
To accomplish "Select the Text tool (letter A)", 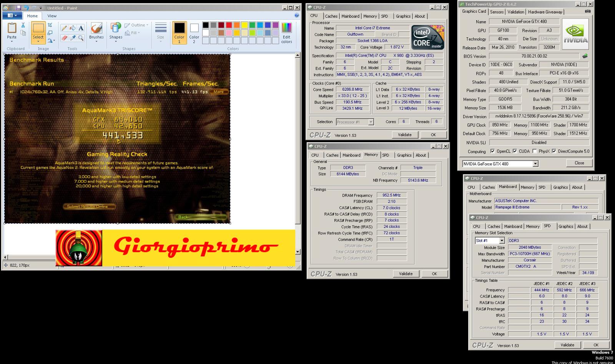I will pos(81,28).
